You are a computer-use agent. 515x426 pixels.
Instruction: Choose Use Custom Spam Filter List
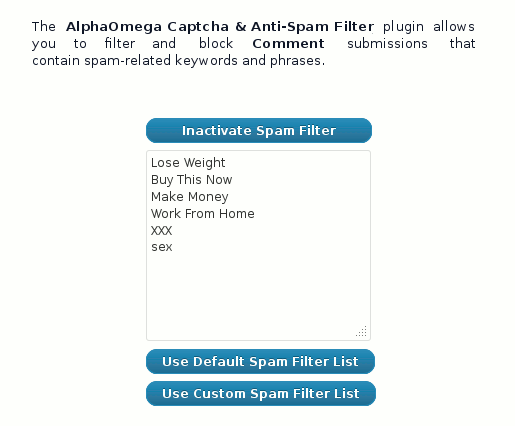coord(261,394)
